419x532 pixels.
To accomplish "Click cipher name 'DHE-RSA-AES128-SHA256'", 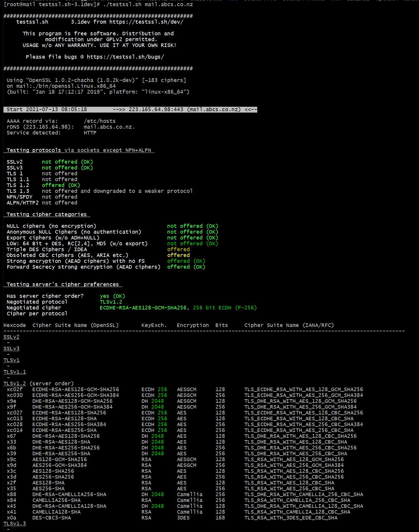I will 66,436.
